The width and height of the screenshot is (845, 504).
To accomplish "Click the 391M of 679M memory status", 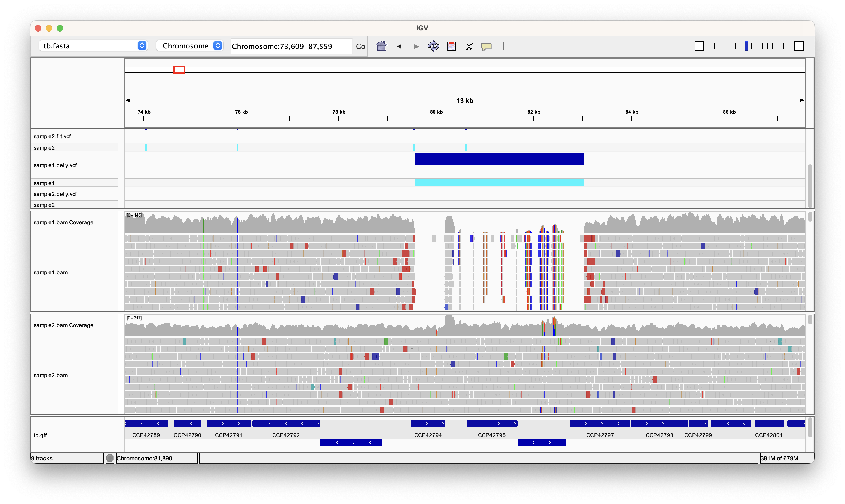I will point(779,458).
